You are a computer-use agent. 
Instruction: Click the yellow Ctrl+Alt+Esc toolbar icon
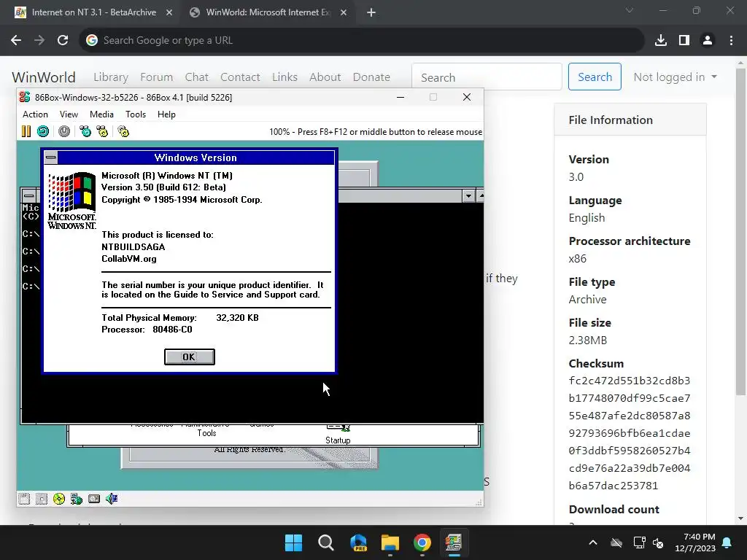(x=102, y=131)
